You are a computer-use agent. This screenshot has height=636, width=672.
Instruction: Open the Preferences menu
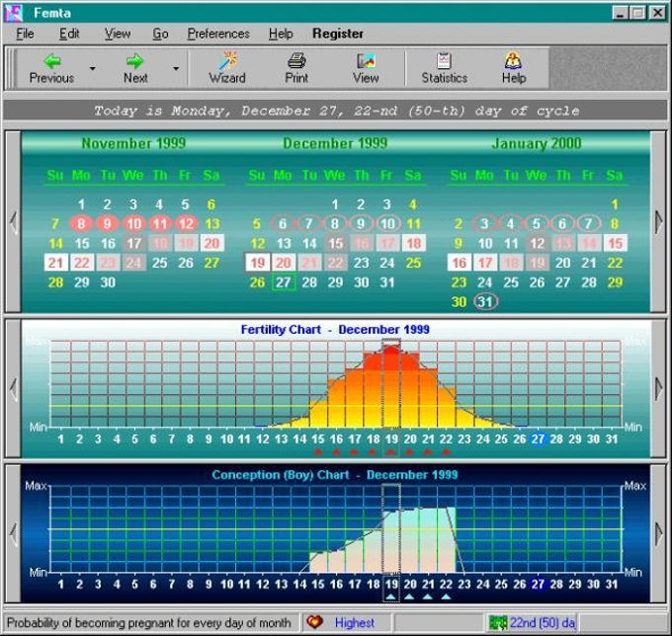(x=218, y=34)
